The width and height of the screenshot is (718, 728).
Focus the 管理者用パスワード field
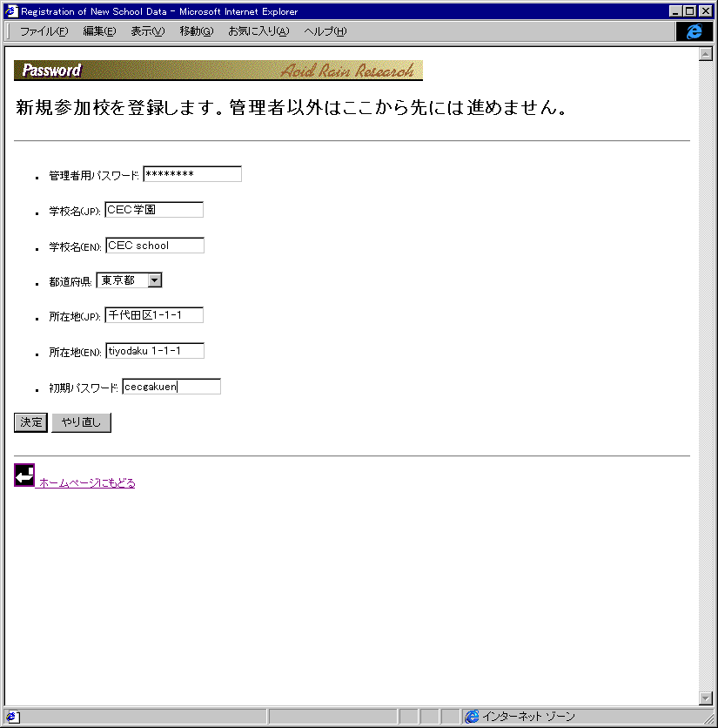[192, 174]
